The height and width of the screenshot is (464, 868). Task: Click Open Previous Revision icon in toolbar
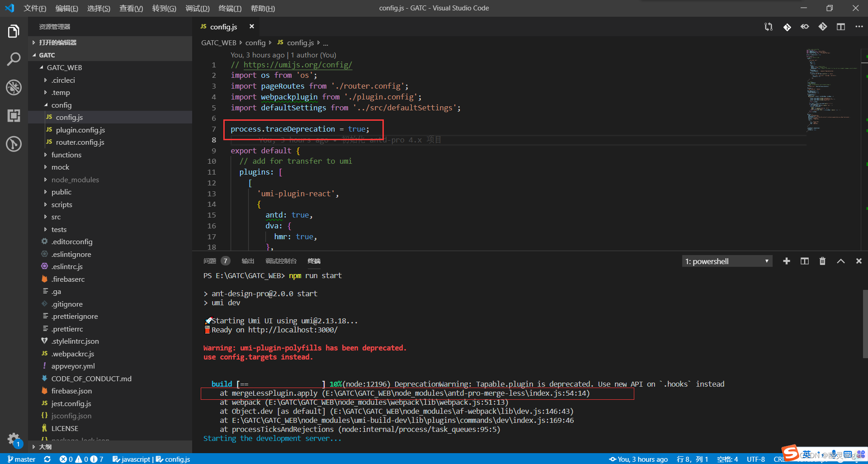click(787, 27)
